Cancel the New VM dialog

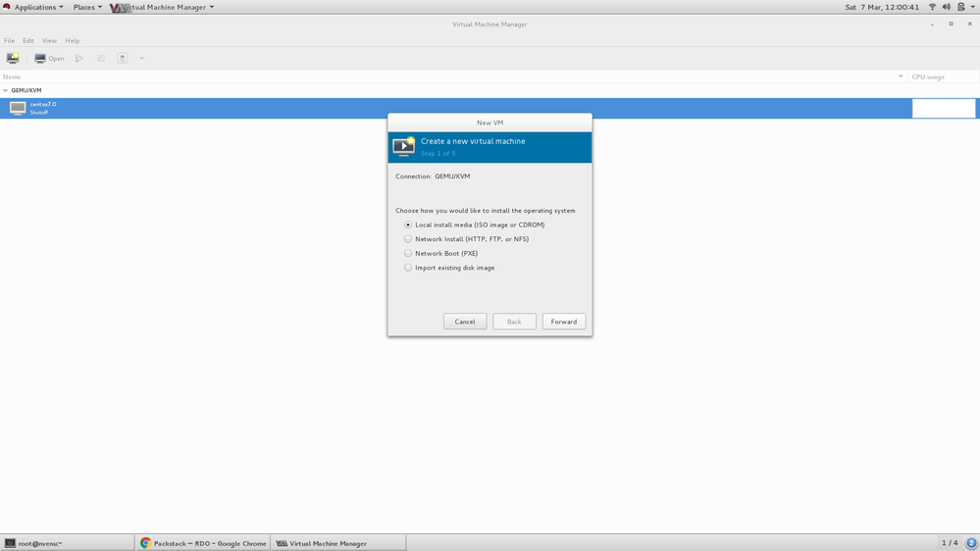[465, 322]
